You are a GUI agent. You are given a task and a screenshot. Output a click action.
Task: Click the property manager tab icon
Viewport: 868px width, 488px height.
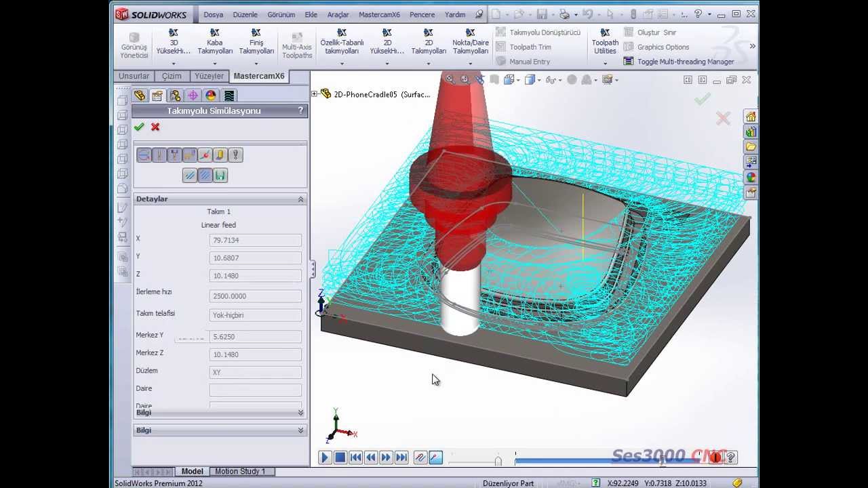click(x=157, y=96)
